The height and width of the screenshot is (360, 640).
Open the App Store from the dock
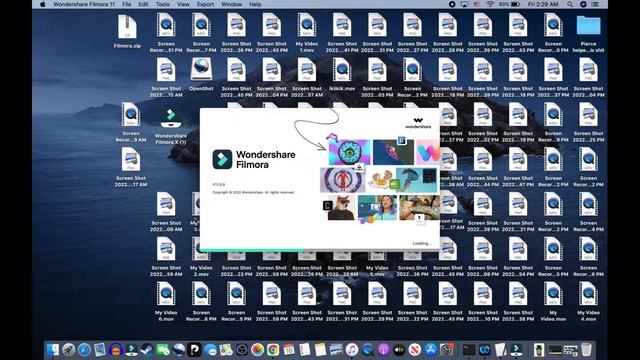pos(431,350)
